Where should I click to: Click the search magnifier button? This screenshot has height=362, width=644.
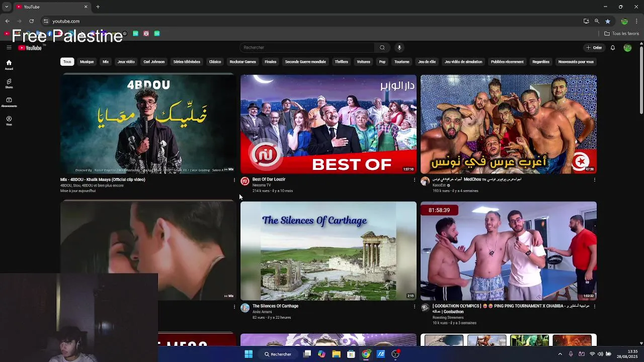click(x=382, y=47)
